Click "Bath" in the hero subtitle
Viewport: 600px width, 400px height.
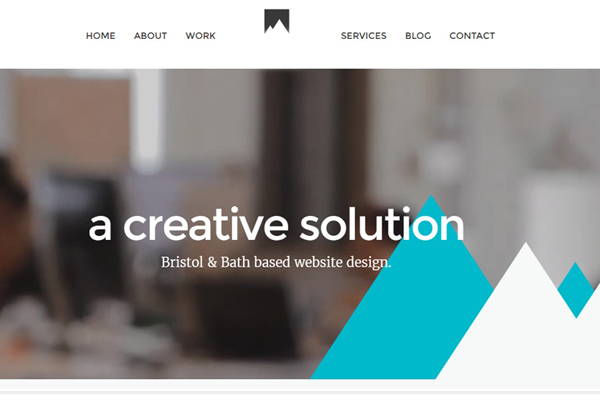point(235,263)
